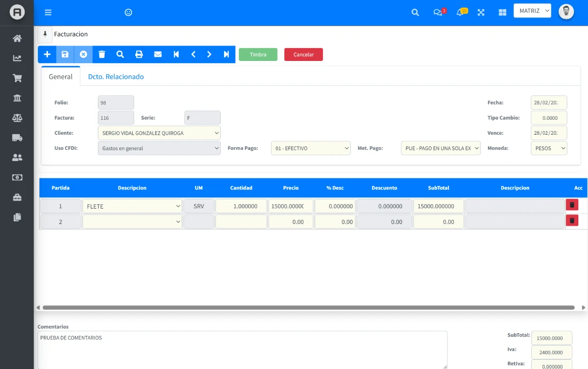The width and height of the screenshot is (588, 369).
Task: Open the Met. Pago dropdown
Action: pos(440,148)
